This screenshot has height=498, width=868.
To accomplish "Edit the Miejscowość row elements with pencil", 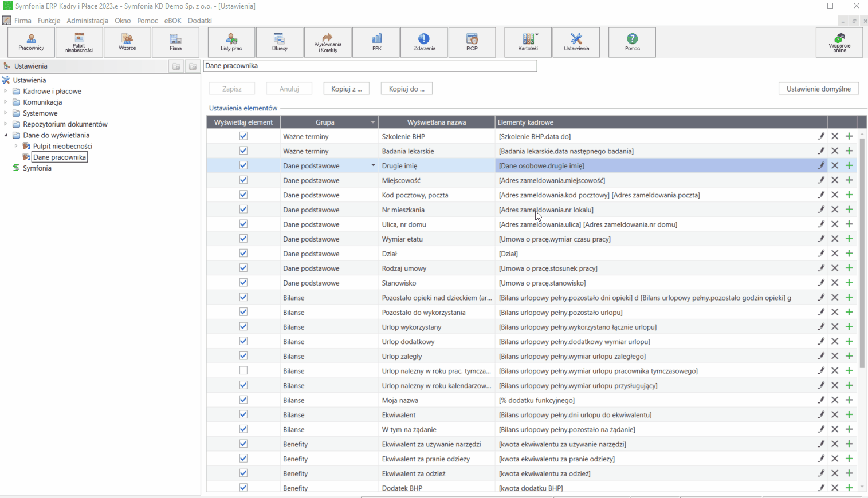I will (821, 180).
